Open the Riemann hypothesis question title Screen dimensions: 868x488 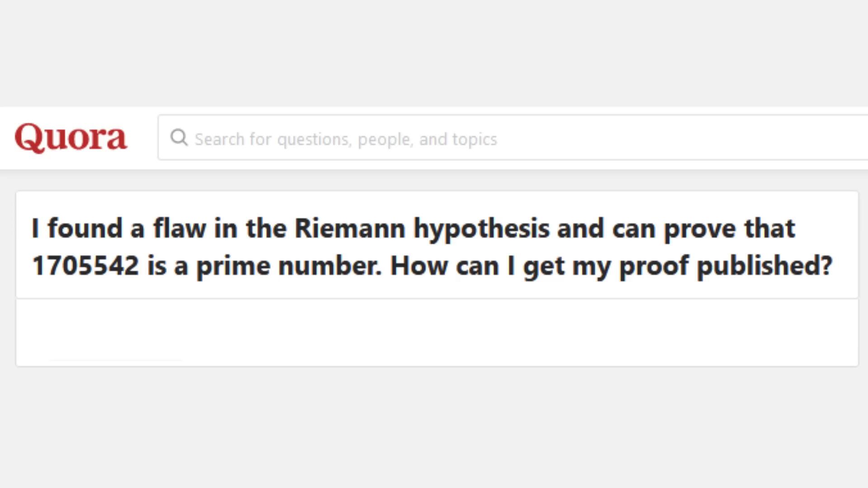[x=432, y=246]
